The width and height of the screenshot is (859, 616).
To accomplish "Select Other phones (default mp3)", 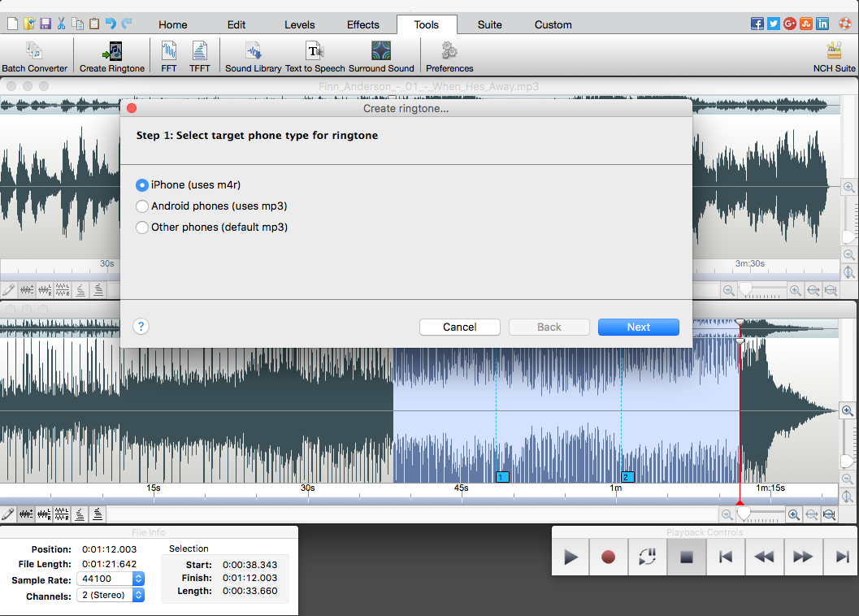I will pyautogui.click(x=142, y=227).
